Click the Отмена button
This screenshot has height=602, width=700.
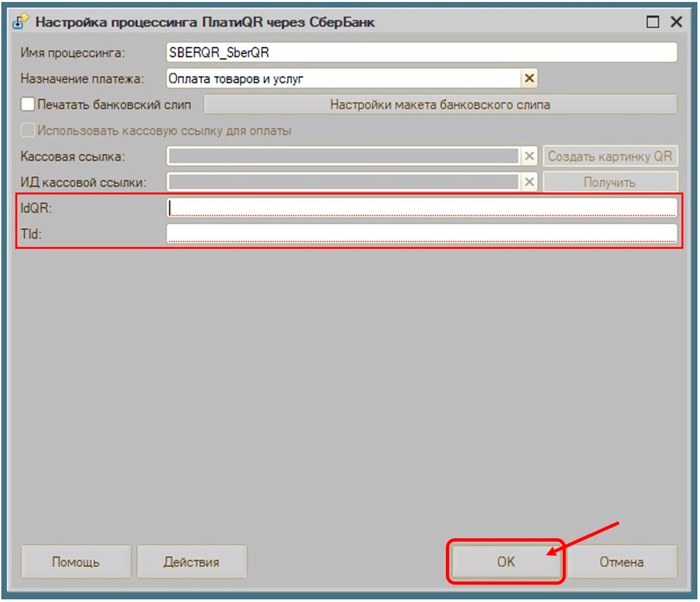point(622,561)
